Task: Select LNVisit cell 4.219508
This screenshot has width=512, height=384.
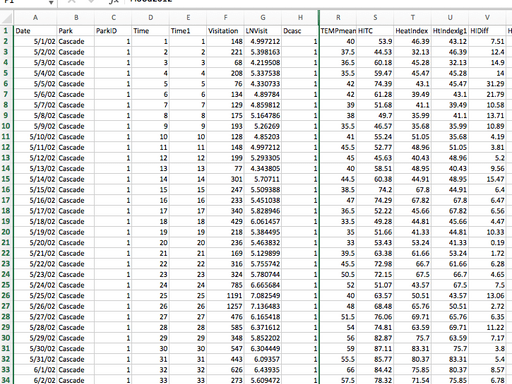Action: (x=263, y=63)
